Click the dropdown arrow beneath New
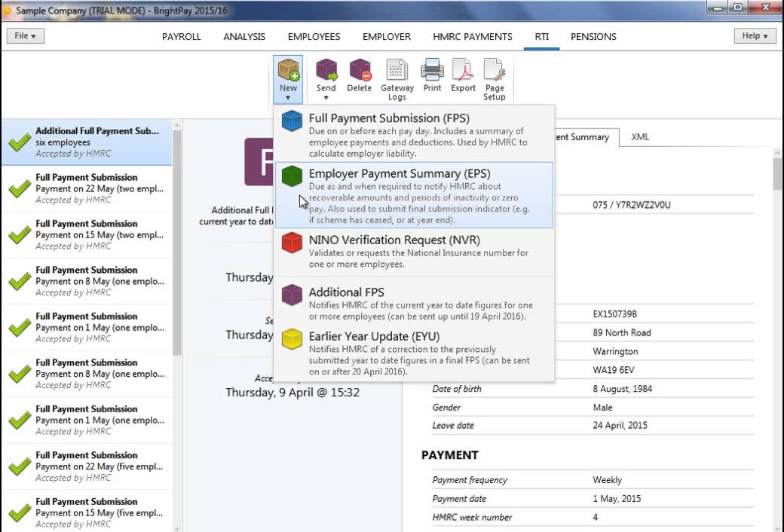This screenshot has width=784, height=532. [288, 98]
